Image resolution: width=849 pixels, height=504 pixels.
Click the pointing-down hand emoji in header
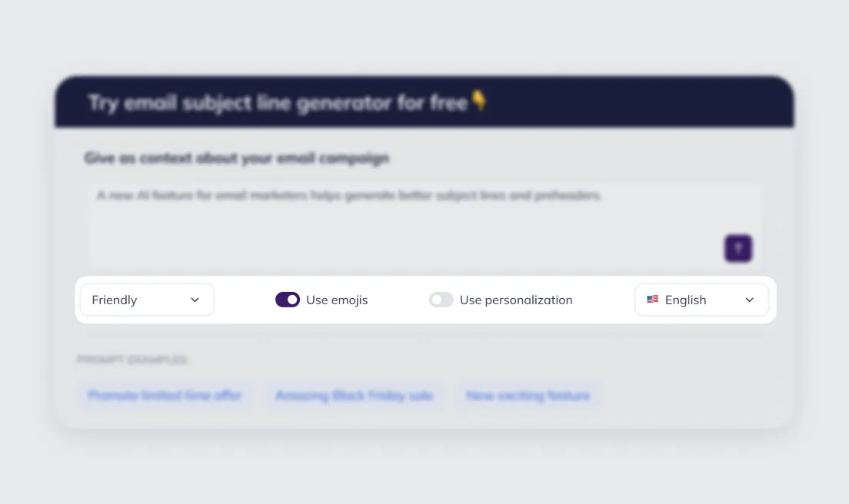tap(479, 101)
